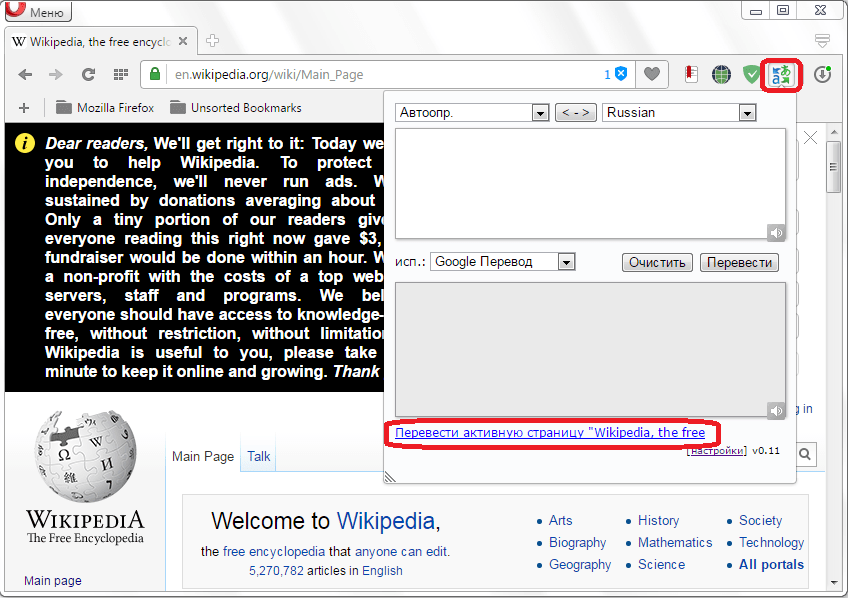Screen dimensions: 848x598
Task: Click the globe extension icon
Action: (x=721, y=75)
